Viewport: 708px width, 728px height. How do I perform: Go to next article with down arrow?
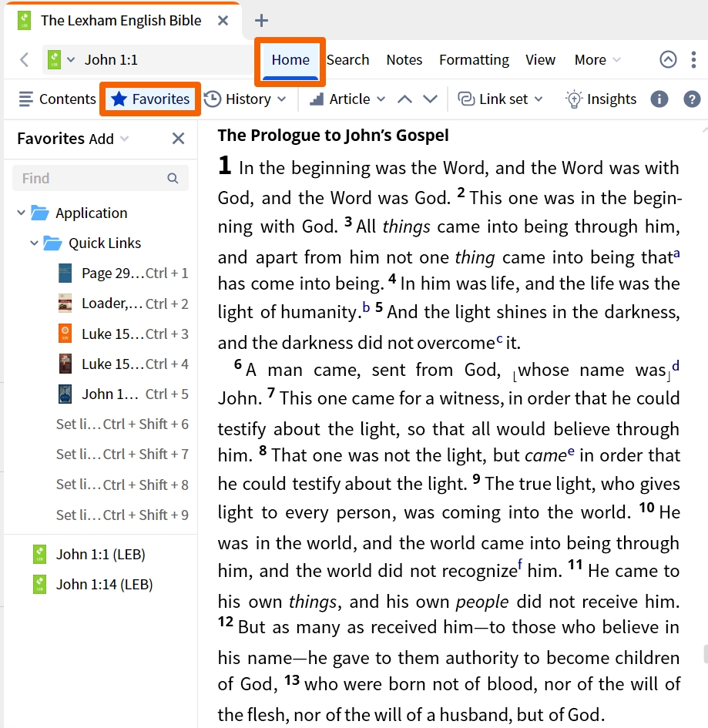point(431,99)
